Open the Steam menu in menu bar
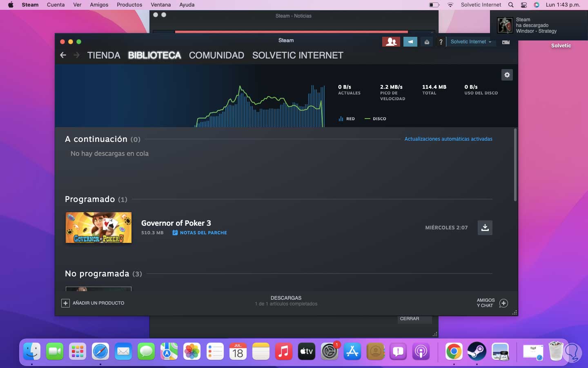This screenshot has height=368, width=588. [30, 5]
